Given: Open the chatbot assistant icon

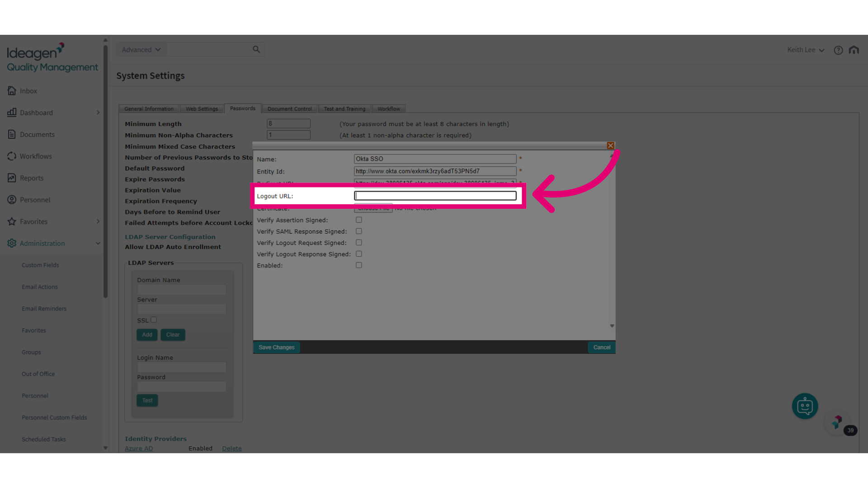Looking at the screenshot, I should point(805,406).
